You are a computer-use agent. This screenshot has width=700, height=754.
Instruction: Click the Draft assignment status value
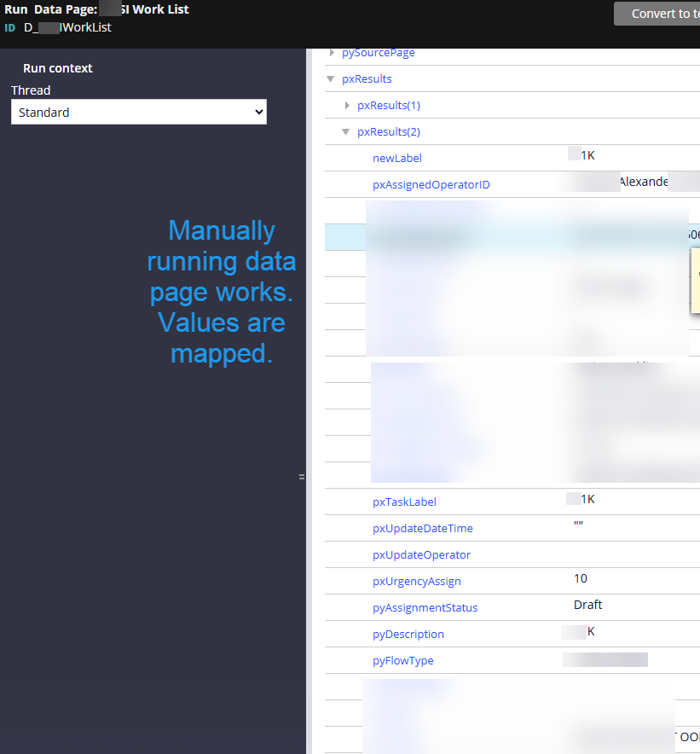[587, 605]
